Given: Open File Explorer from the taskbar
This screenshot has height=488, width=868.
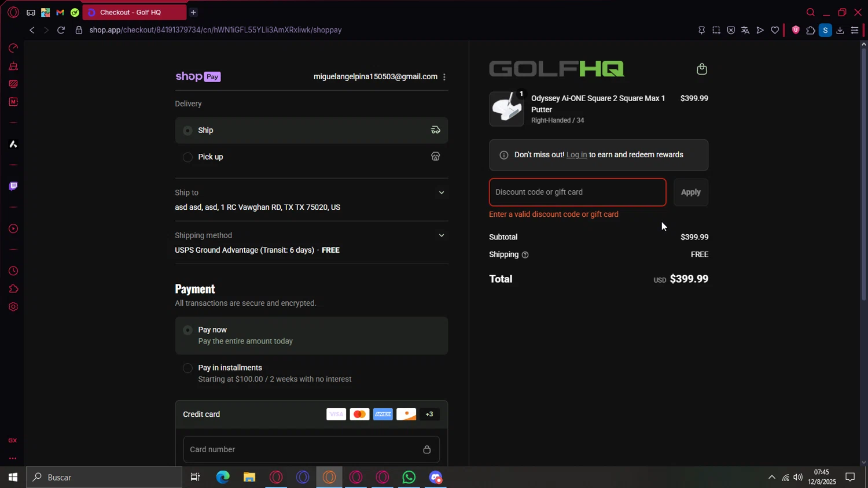Looking at the screenshot, I should pyautogui.click(x=249, y=477).
